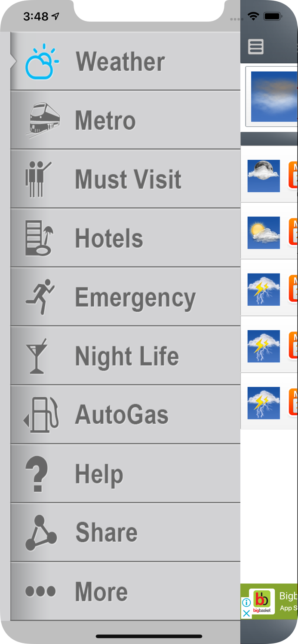
Task: Tap the AutoGas fuel pump icon
Action: [41, 415]
